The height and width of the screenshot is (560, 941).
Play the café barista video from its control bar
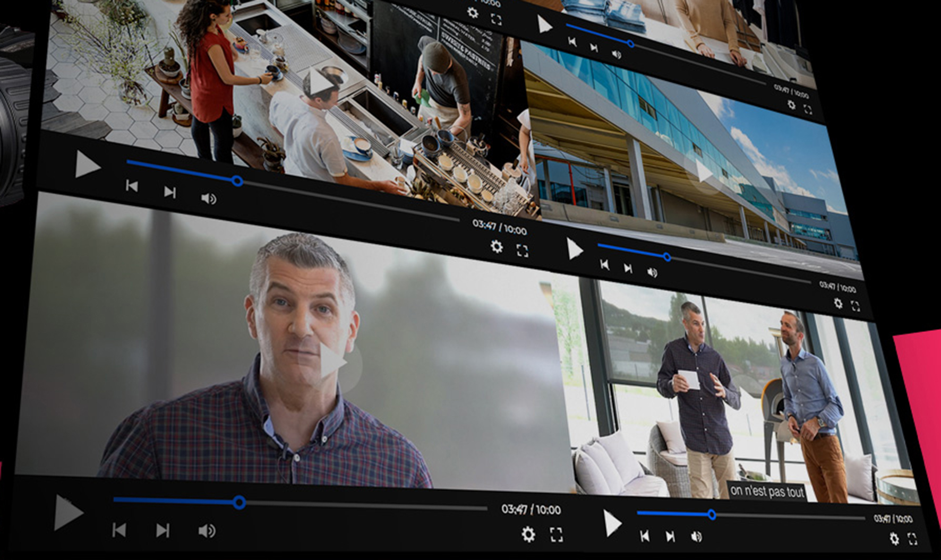coord(87,165)
